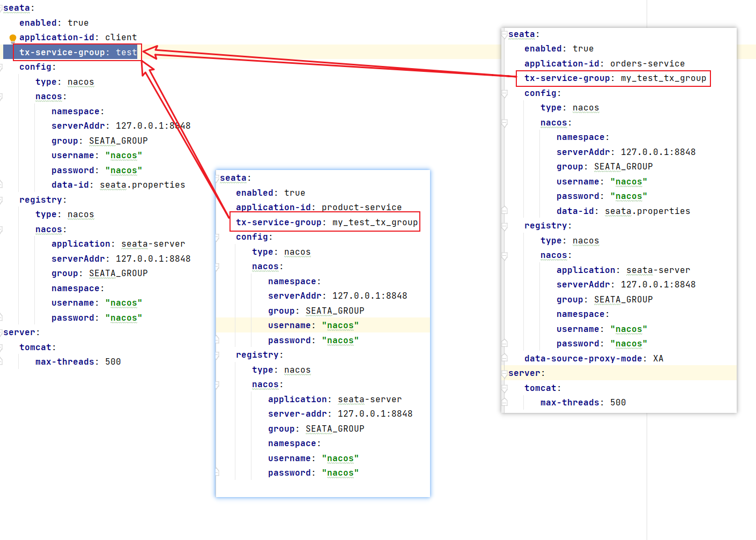
Task: Collapse the server block in orders-service panel
Action: click(x=505, y=374)
